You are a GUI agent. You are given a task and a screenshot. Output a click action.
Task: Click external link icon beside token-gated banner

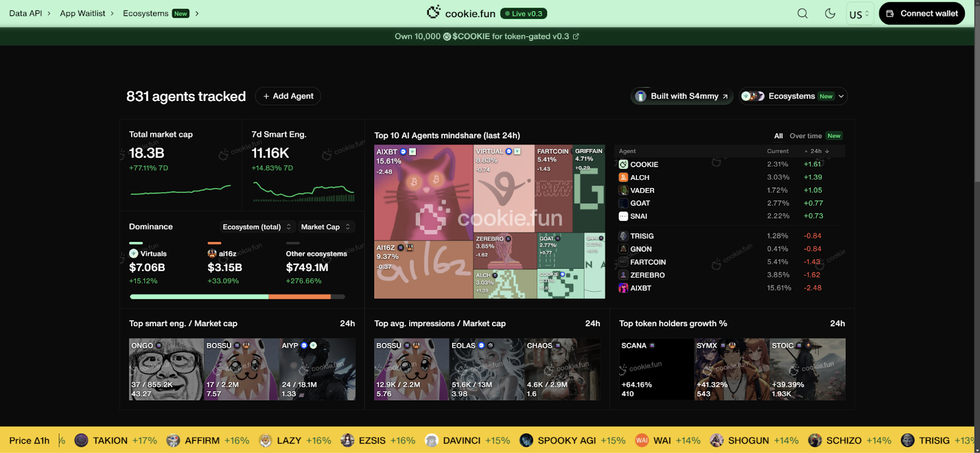pyautogui.click(x=576, y=36)
